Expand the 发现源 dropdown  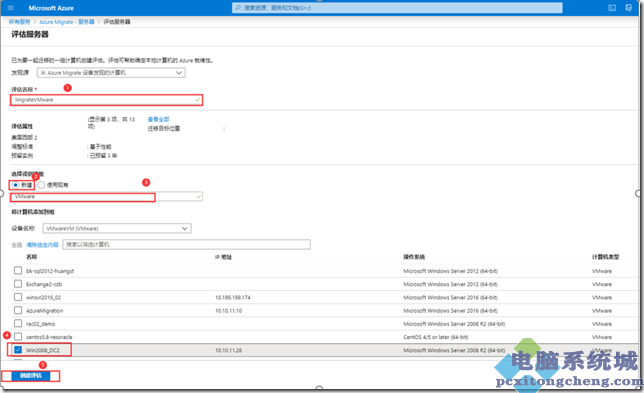[x=111, y=73]
